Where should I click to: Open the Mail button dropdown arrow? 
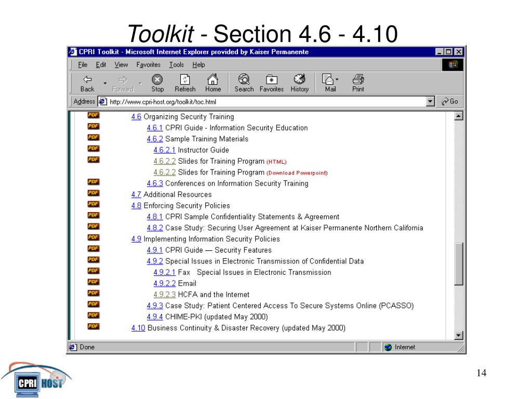(337, 79)
